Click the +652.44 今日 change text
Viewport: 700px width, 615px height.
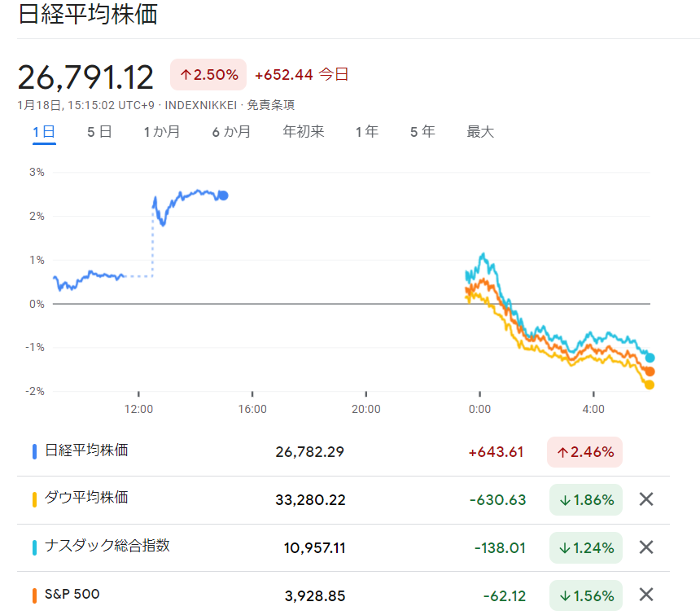pyautogui.click(x=301, y=75)
